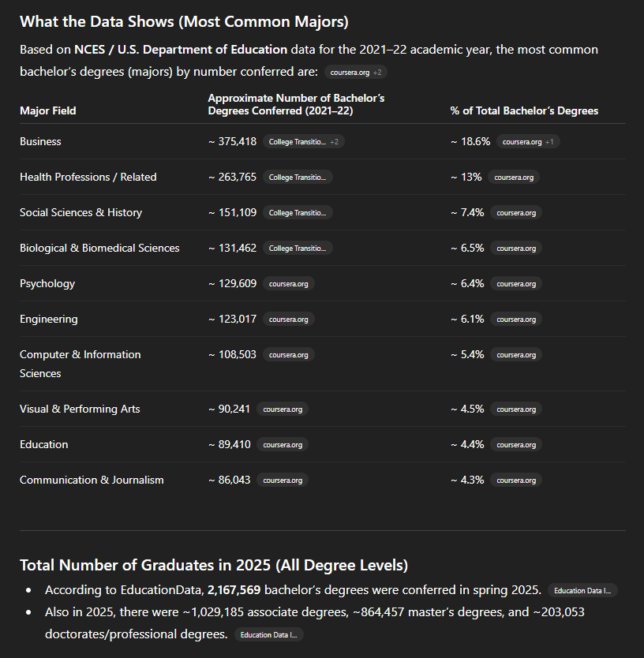Open coursera.org citation beside 123,017

(288, 320)
